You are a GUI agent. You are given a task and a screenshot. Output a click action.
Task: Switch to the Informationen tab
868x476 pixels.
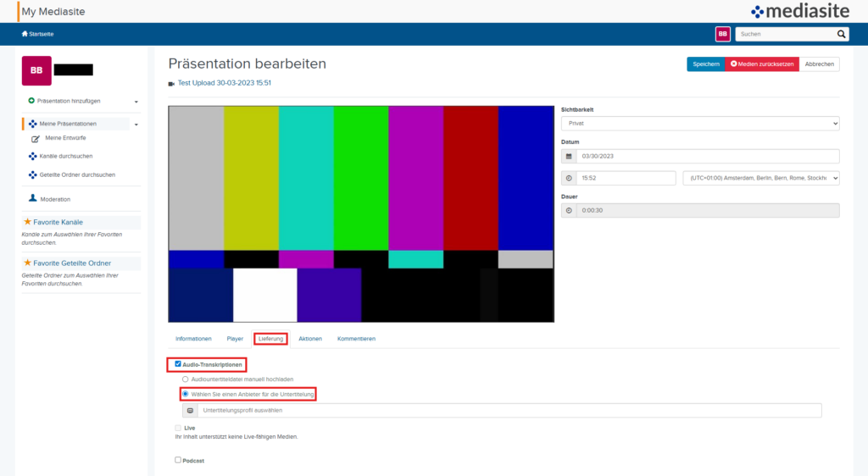click(193, 339)
